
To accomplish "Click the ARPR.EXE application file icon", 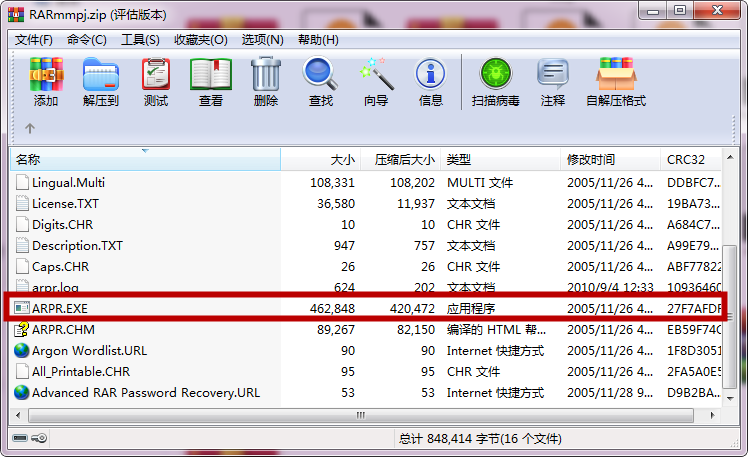I will point(21,308).
